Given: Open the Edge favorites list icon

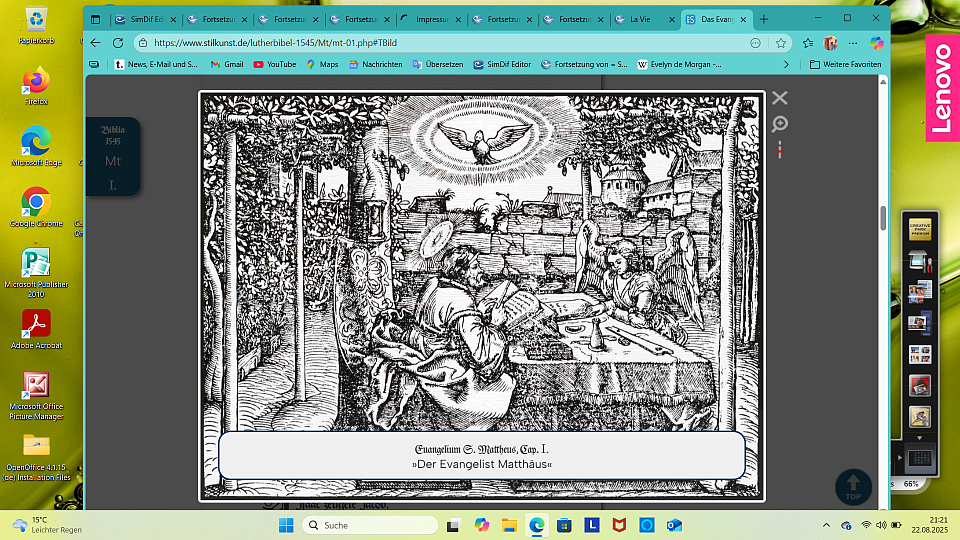Looking at the screenshot, I should coord(808,43).
